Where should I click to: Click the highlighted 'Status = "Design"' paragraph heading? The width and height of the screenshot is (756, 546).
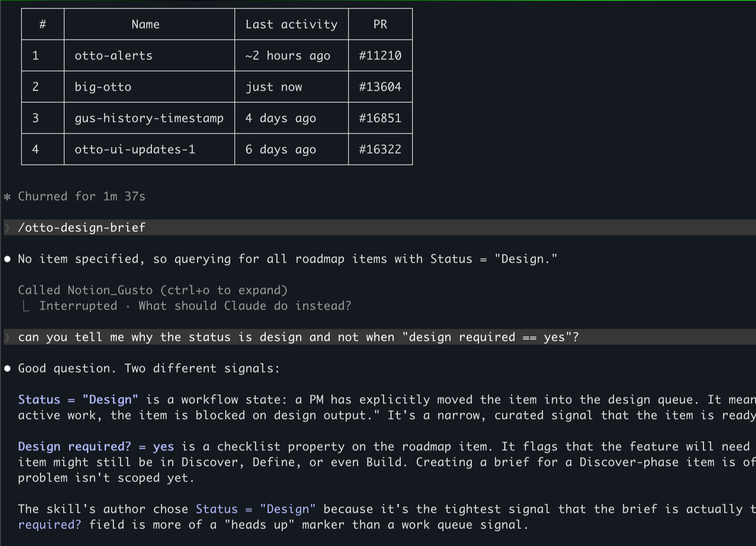pos(78,400)
